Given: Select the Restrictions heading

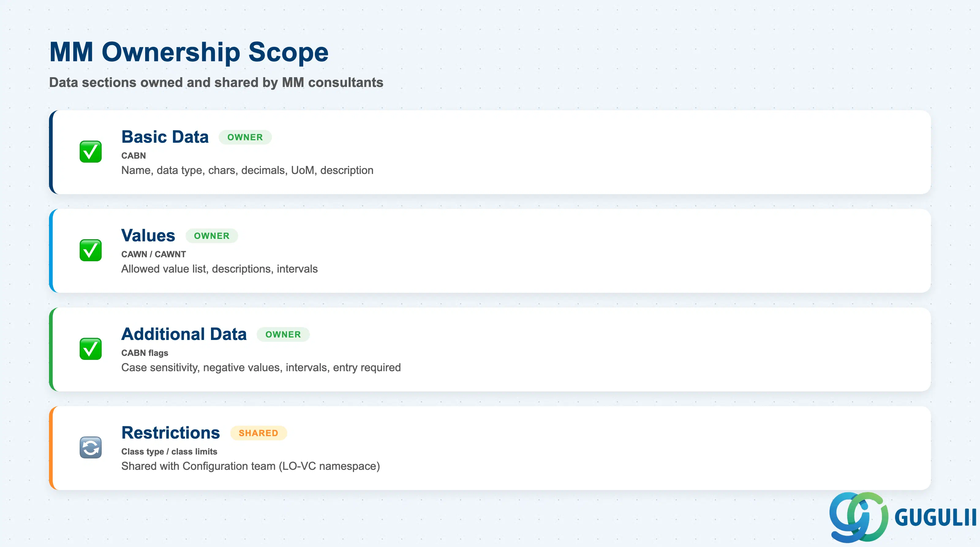Looking at the screenshot, I should 171,432.
